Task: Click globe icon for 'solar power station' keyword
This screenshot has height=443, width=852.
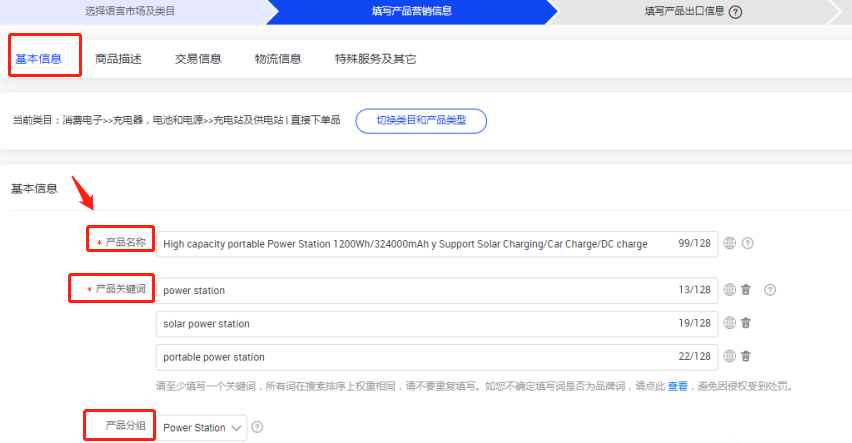Action: 730,323
